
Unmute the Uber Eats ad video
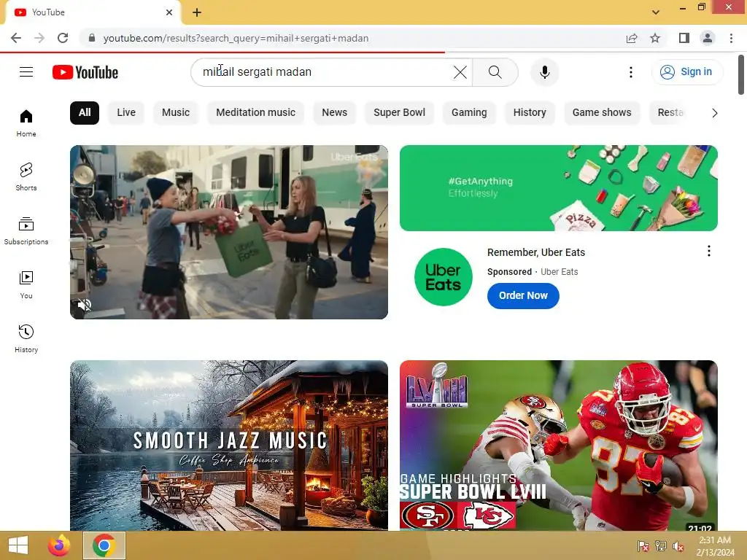(x=85, y=305)
